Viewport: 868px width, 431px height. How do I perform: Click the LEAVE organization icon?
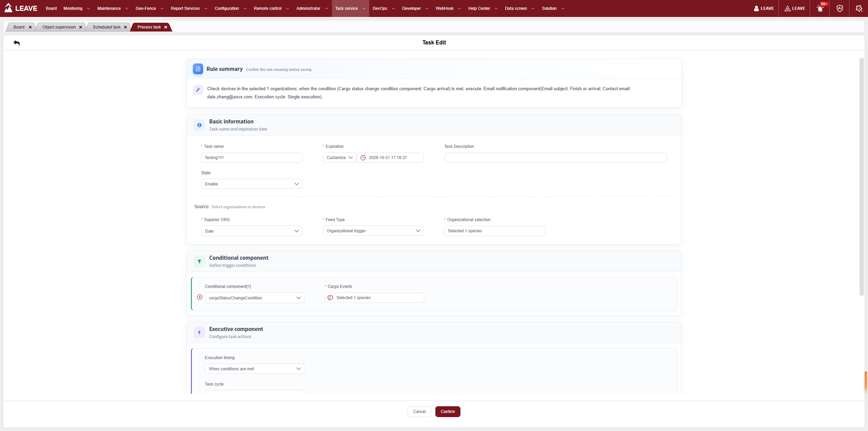[794, 8]
